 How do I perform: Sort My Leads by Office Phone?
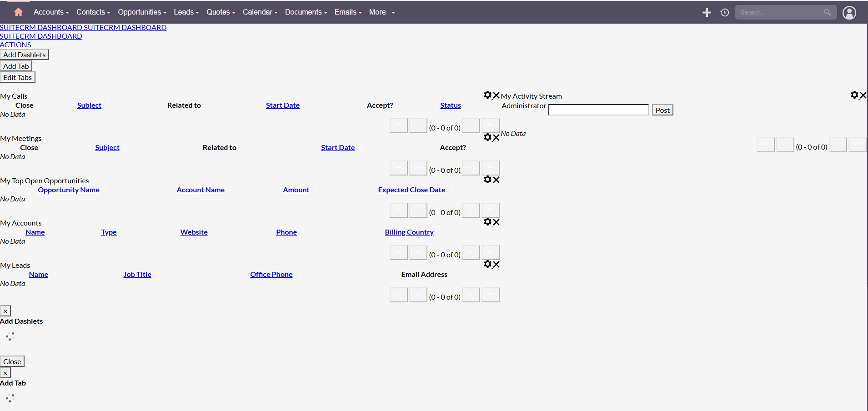tap(271, 274)
